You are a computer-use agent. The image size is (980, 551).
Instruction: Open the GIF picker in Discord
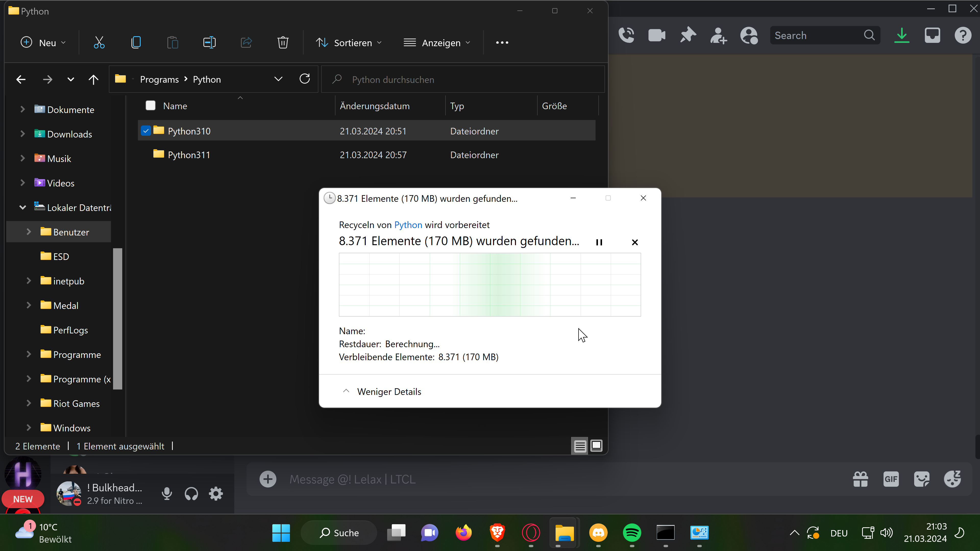click(x=891, y=479)
